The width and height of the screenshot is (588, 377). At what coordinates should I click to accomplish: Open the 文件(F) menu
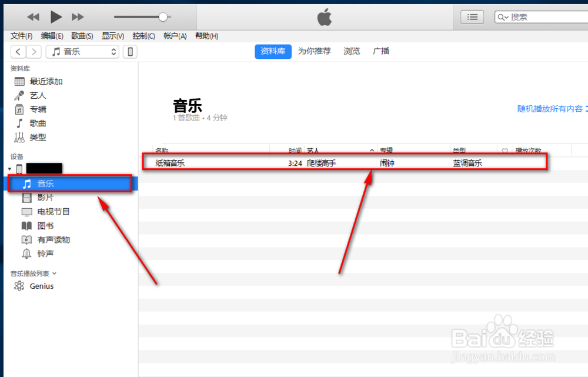click(21, 36)
